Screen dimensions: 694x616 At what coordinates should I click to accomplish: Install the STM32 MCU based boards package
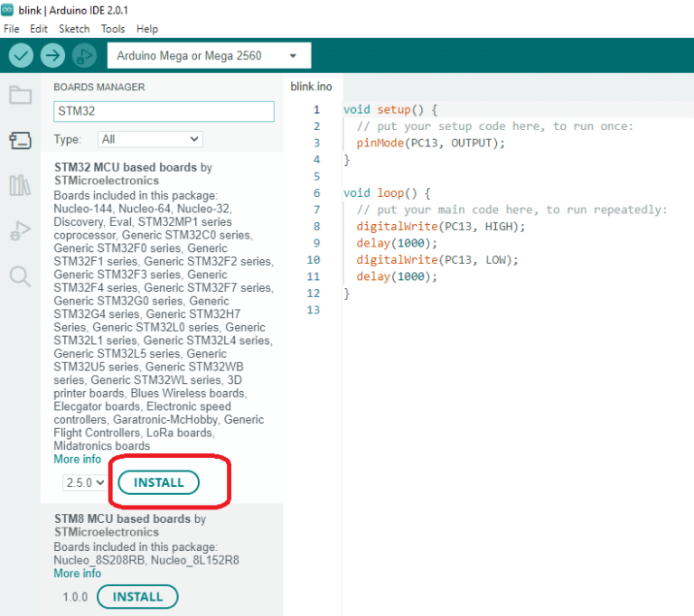pos(158,482)
